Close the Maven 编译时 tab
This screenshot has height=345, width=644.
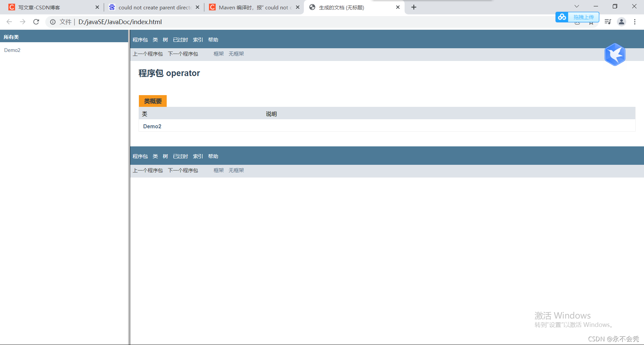click(298, 7)
